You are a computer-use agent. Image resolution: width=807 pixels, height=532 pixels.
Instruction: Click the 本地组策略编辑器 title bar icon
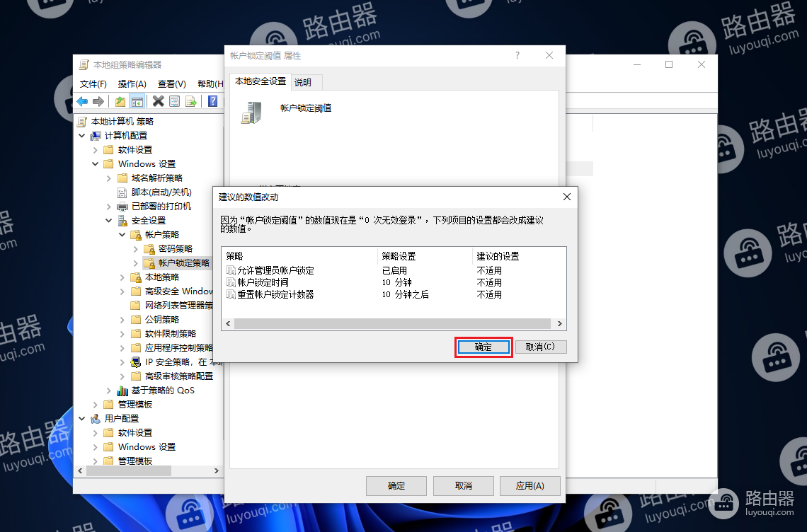84,65
